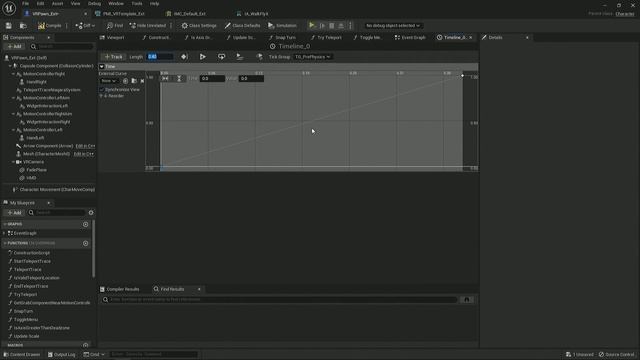Image resolution: width=640 pixels, height=360 pixels.
Task: Click the Components search field
Action: pyautogui.click(x=62, y=47)
